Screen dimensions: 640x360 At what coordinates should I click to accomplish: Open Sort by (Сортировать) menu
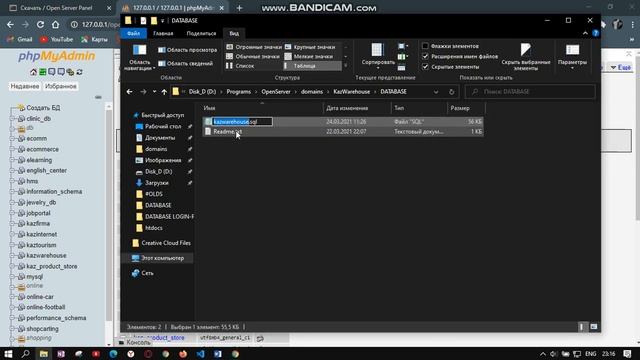[378, 56]
